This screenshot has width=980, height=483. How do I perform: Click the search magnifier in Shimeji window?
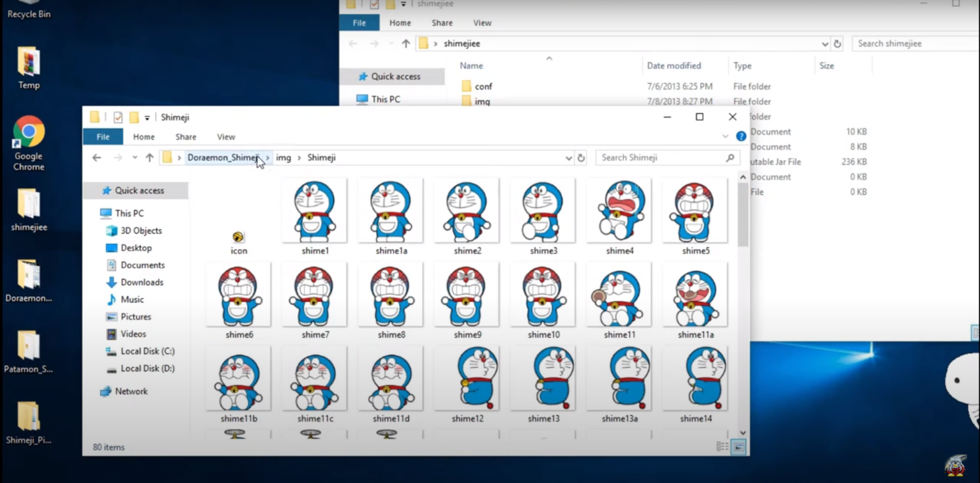click(730, 158)
